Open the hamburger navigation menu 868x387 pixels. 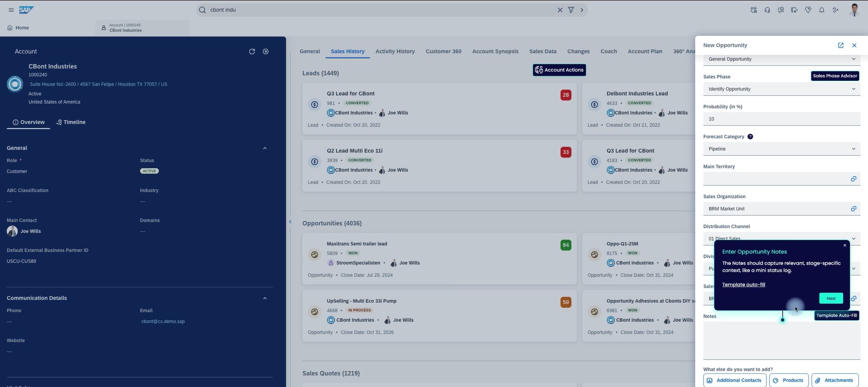pos(11,10)
